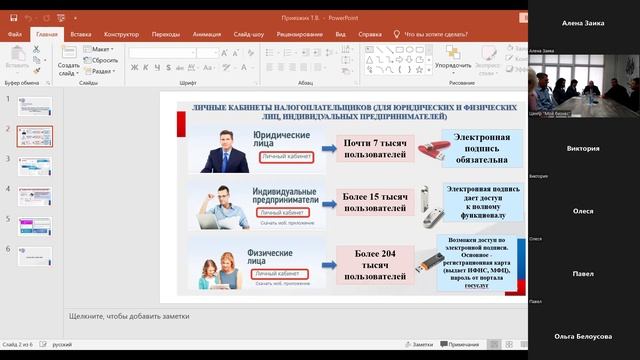
Task: Open the Макет layout dropdown
Action: [98, 49]
